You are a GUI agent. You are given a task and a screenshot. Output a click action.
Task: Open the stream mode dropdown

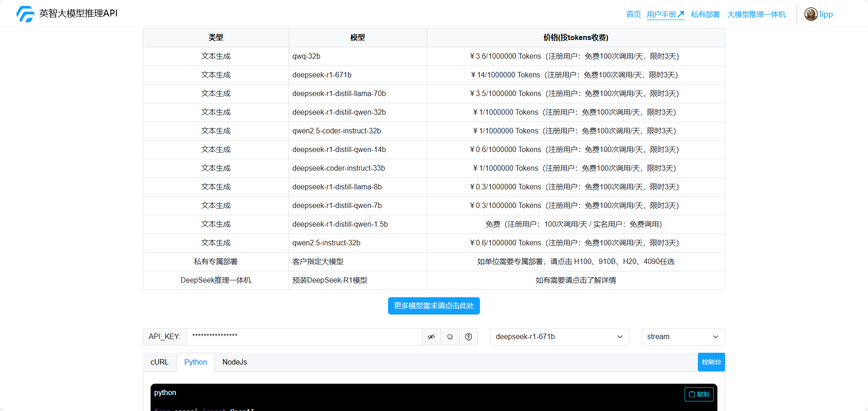point(683,337)
